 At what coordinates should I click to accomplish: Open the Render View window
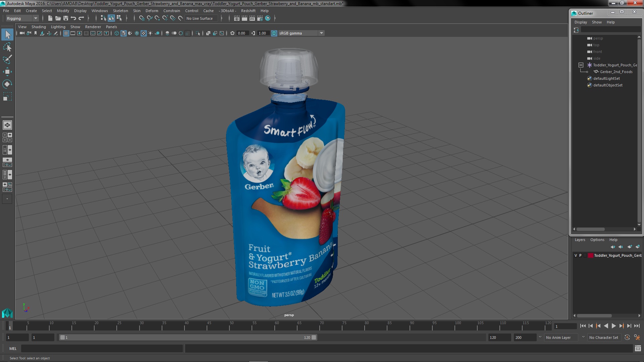pyautogui.click(x=237, y=18)
